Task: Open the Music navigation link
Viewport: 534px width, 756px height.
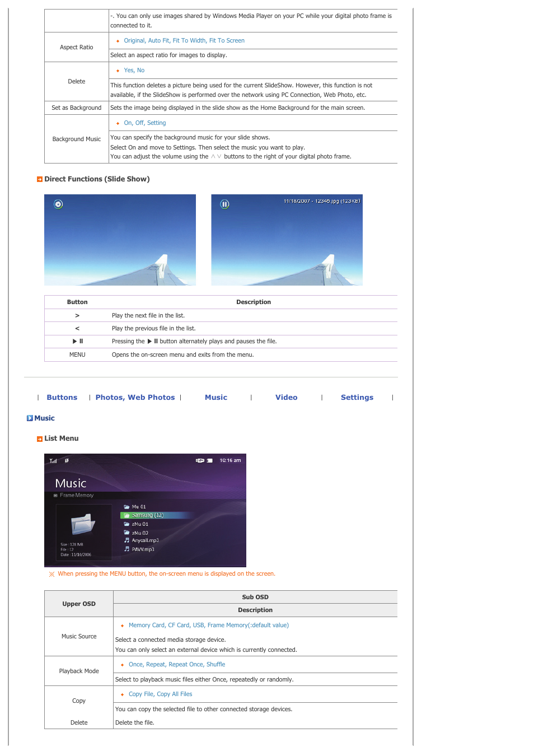Action: point(216,398)
